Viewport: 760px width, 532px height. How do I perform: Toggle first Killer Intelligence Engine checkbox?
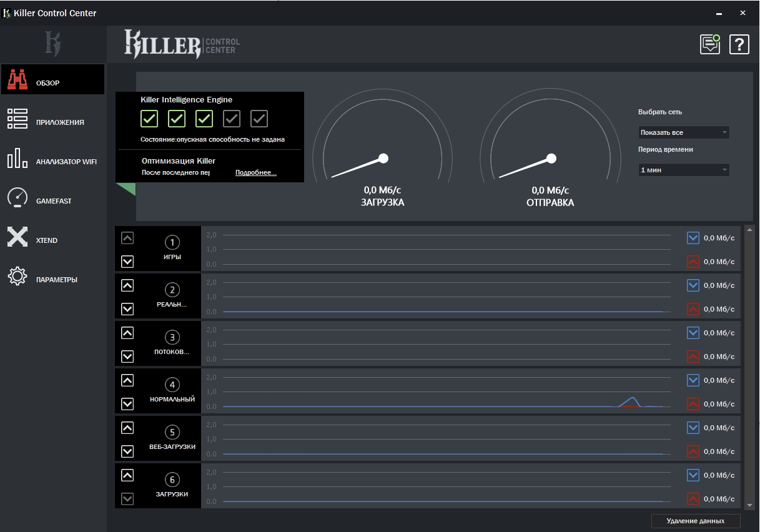tap(149, 118)
